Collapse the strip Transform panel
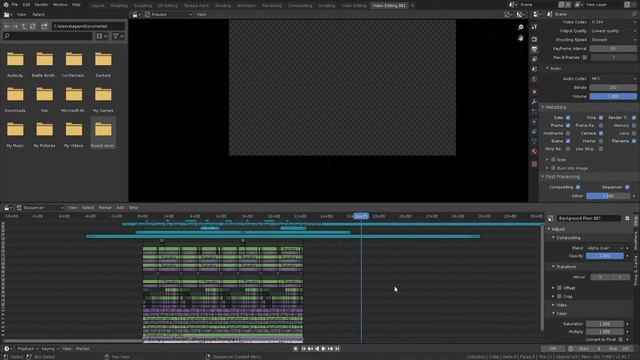 564,267
